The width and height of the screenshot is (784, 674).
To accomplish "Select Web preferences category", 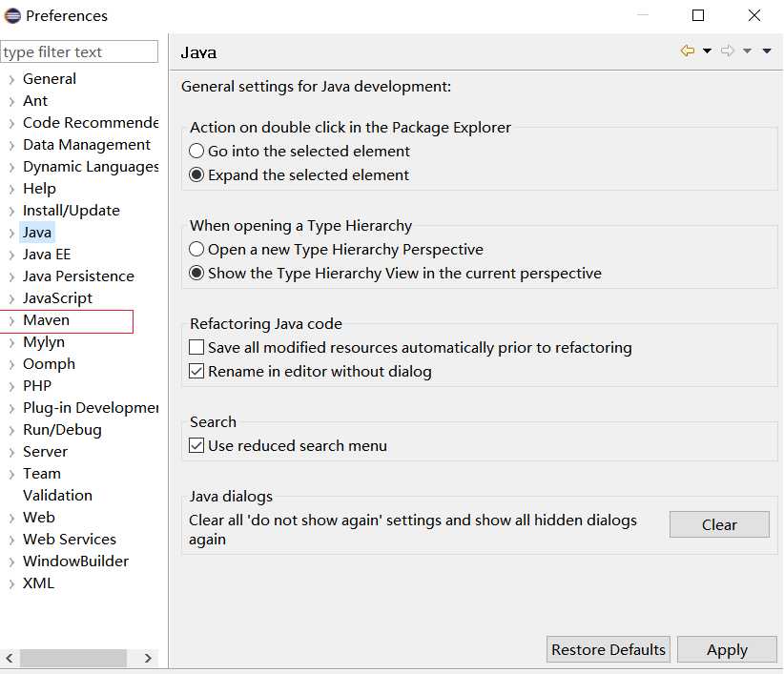I will (x=39, y=517).
